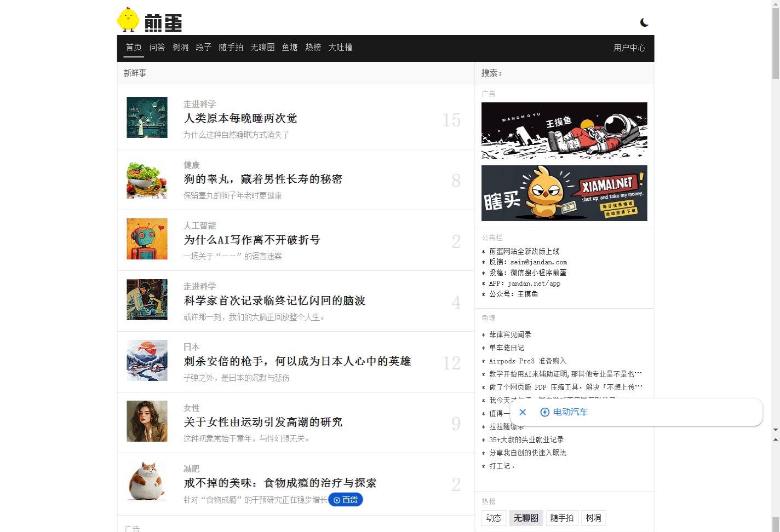Switch to the 无聊图 hot list tab
This screenshot has height=532, width=780.
pos(525,517)
